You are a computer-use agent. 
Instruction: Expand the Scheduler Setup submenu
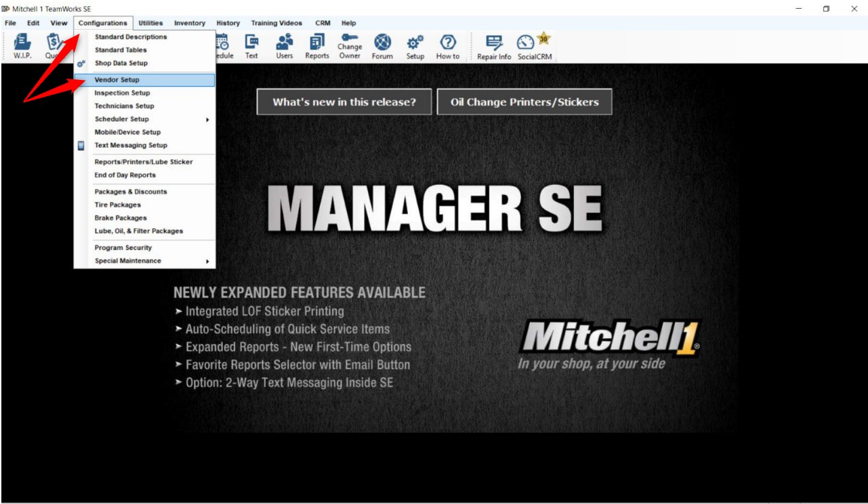[144, 119]
